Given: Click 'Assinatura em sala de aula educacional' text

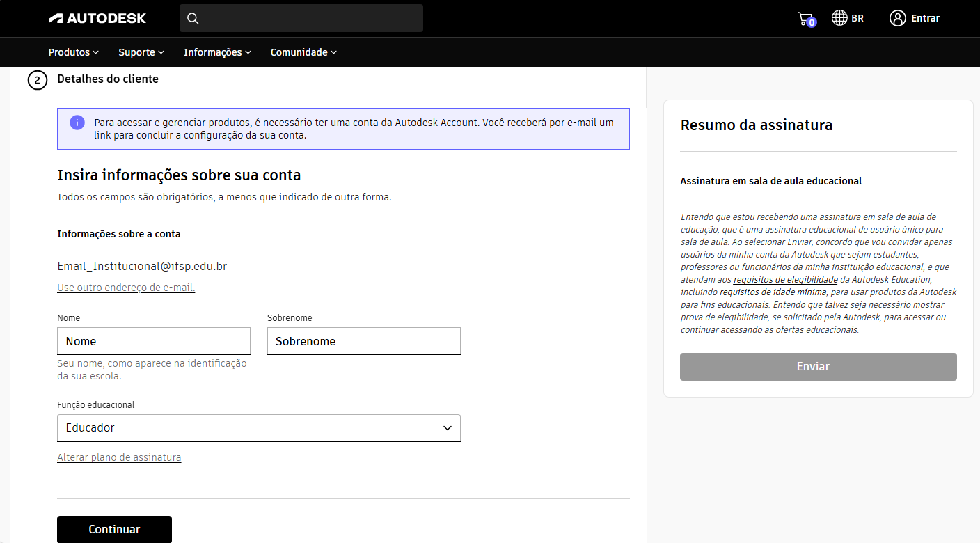Looking at the screenshot, I should [771, 181].
